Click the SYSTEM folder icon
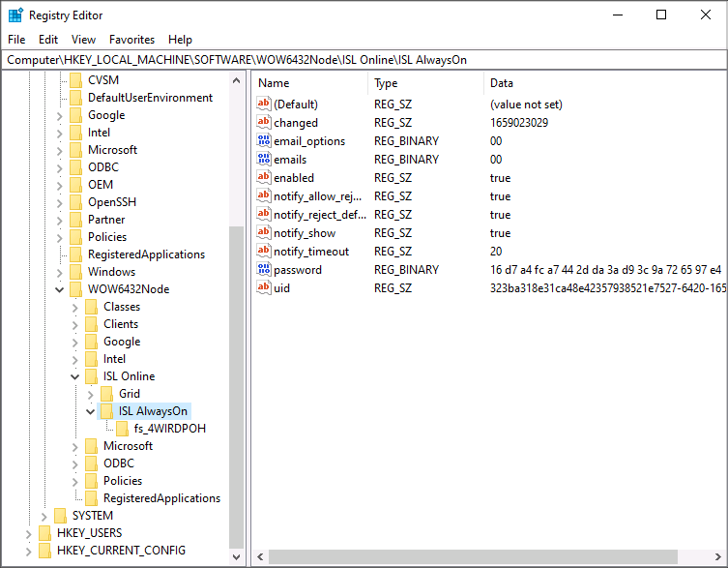This screenshot has width=728, height=568. click(x=60, y=516)
